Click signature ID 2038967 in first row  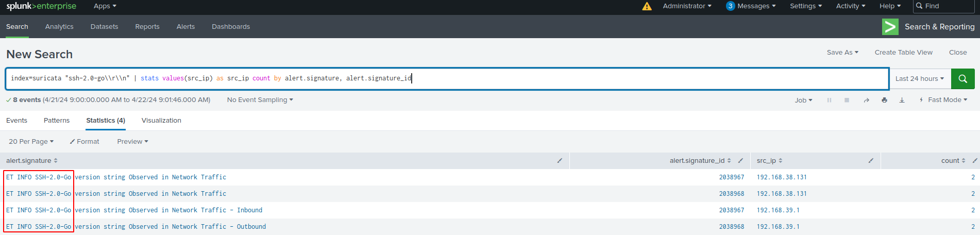pos(731,177)
